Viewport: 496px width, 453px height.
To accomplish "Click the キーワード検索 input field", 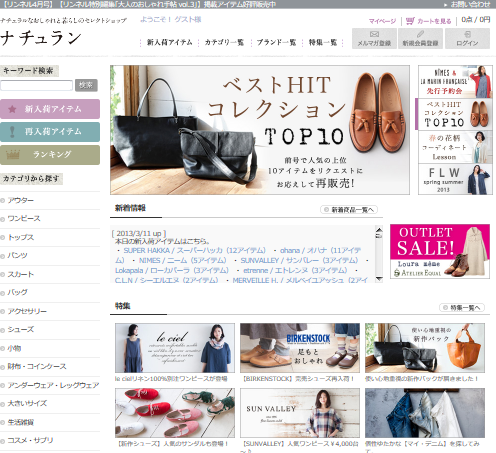I will click(36, 85).
